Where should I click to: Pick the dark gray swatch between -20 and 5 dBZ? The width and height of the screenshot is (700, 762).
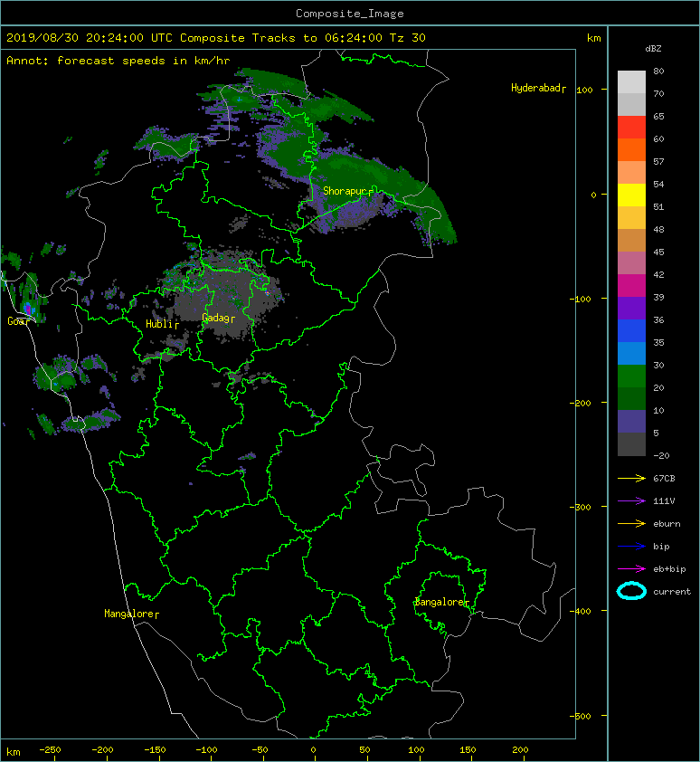[631, 444]
